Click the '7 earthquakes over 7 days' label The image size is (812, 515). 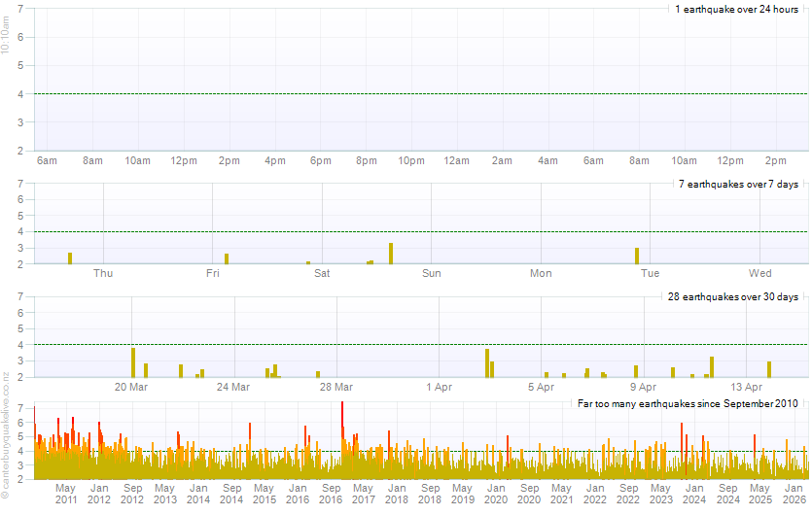tap(738, 184)
